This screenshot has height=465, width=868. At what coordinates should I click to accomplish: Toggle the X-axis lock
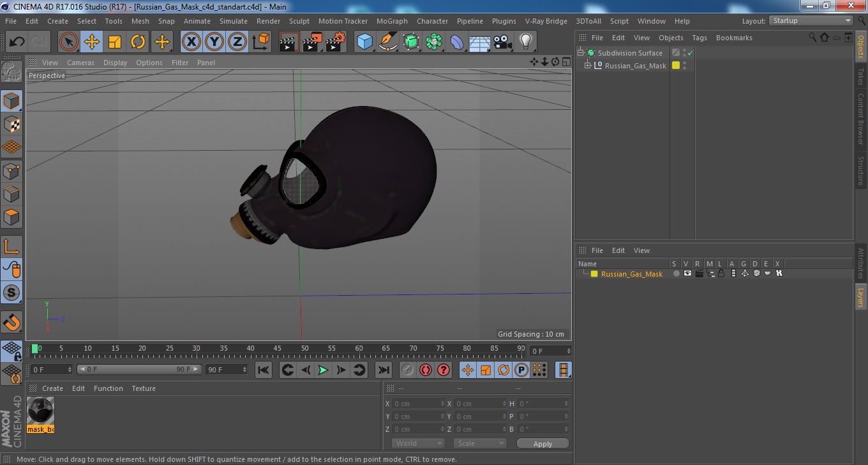191,42
